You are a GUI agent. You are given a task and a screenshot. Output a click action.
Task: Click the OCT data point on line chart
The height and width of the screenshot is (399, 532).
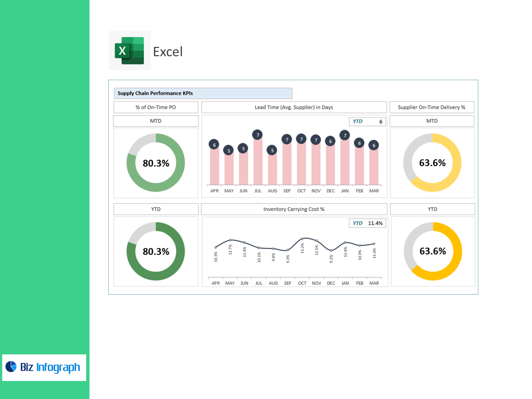302,239
